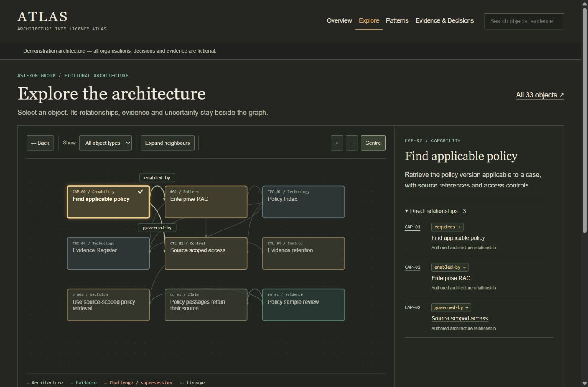Click the scrollbar down arrow
Screen dimensions: 588x387
pyautogui.click(x=585, y=384)
